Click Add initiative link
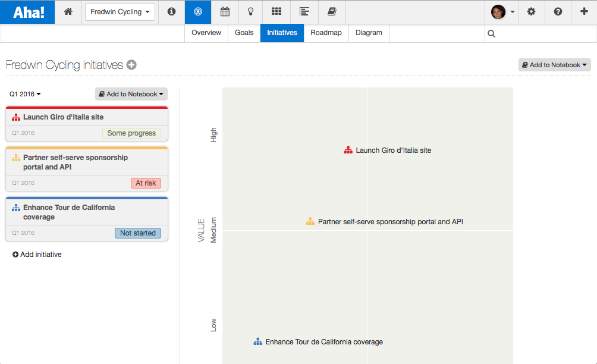Viewport: 597px width, 364px height. [37, 255]
